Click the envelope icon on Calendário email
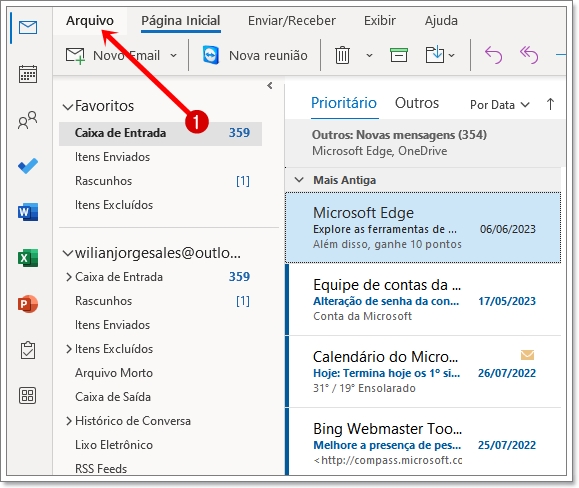This screenshot has width=579, height=488. tap(527, 355)
